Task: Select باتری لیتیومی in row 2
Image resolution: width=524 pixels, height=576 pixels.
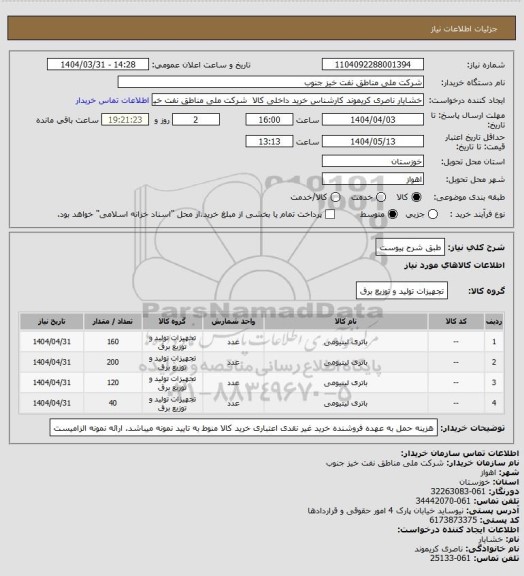Action: click(345, 363)
